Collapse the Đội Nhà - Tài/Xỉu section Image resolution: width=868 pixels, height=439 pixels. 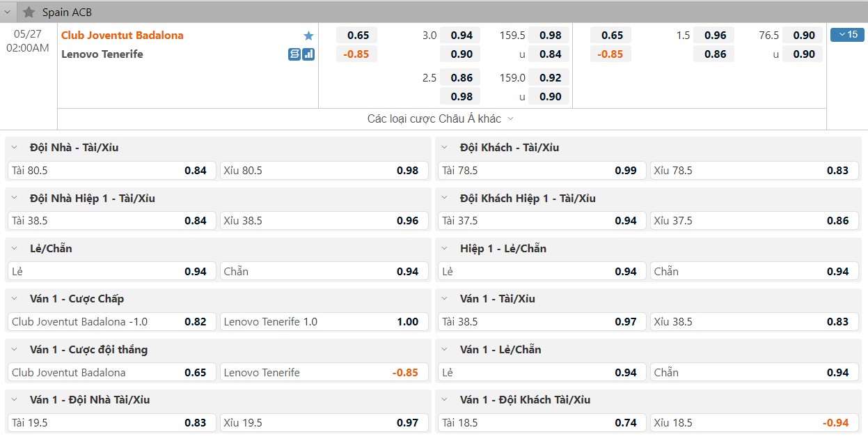(x=15, y=148)
